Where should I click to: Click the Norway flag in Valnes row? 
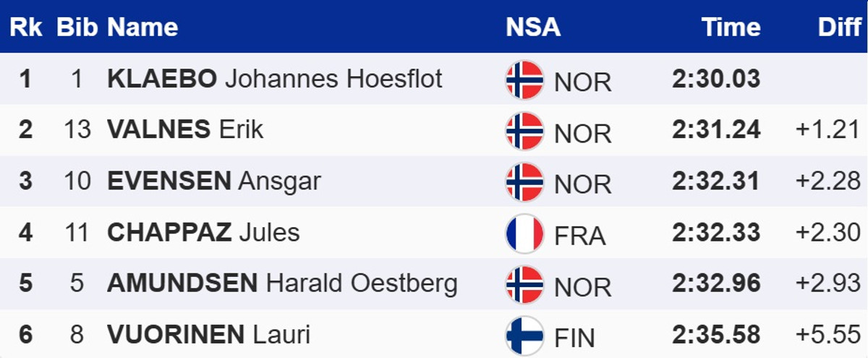(x=524, y=131)
